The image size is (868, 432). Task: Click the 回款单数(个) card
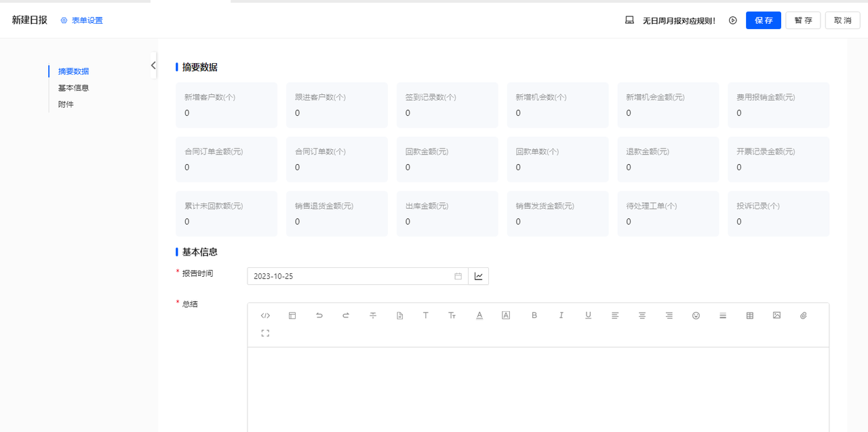point(558,159)
